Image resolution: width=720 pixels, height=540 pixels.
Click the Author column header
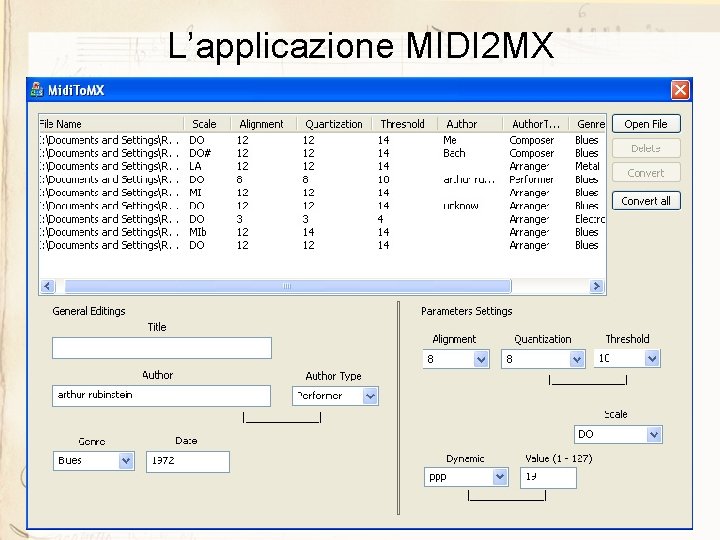coord(470,124)
